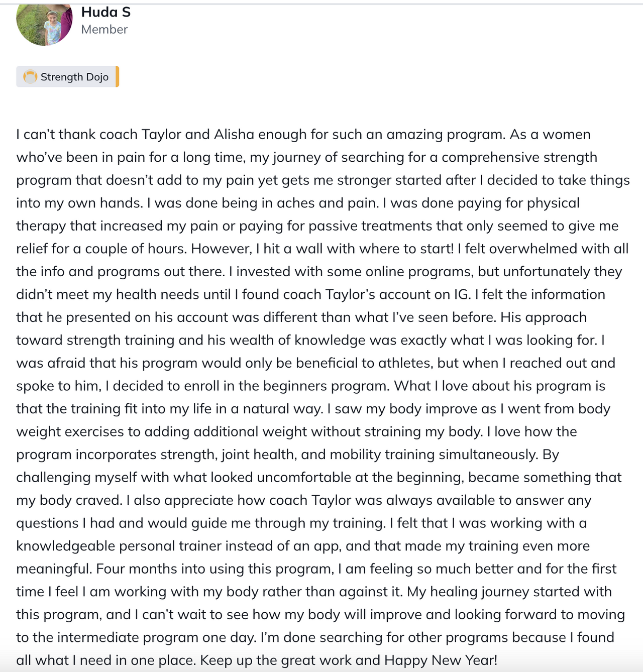Click the orange stripe on the badge edge
This screenshot has width=643, height=672.
click(118, 77)
